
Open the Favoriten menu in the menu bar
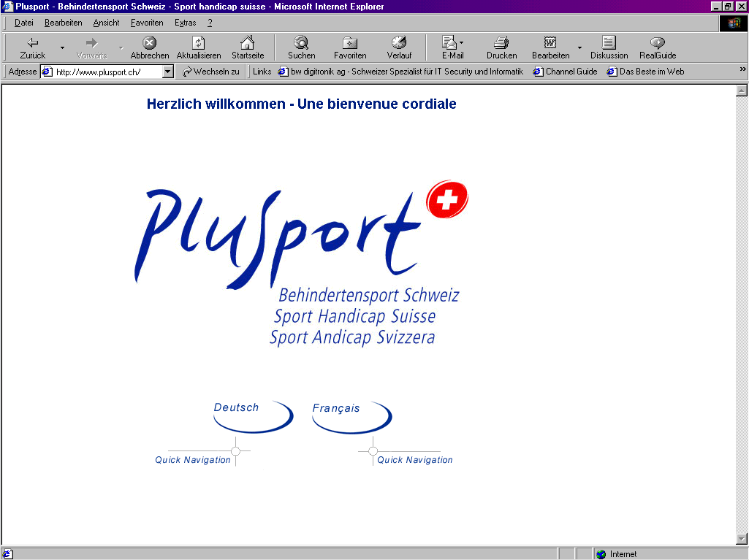(147, 23)
